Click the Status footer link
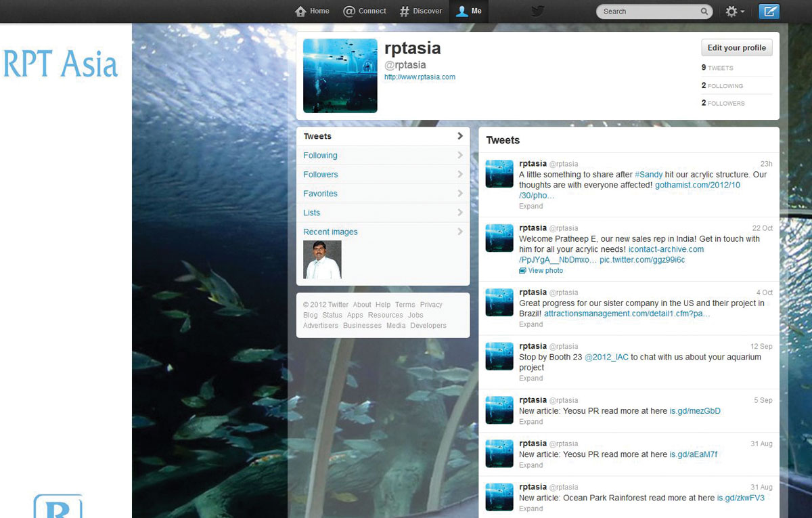The image size is (812, 518). (332, 316)
